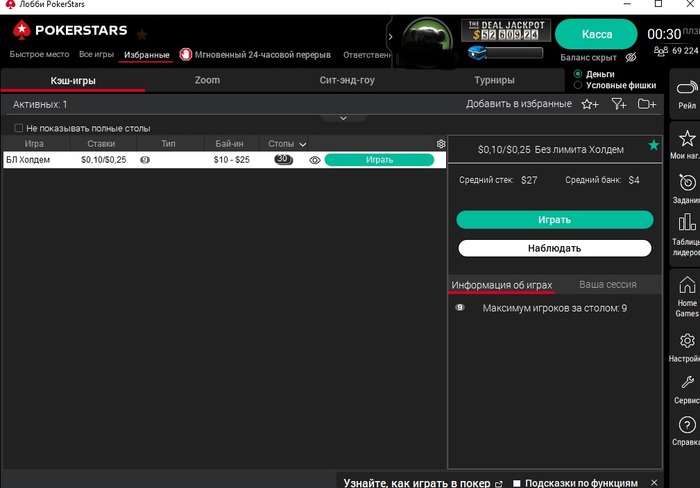
Task: Click PokerStars icon in title bar
Action: [9, 4]
